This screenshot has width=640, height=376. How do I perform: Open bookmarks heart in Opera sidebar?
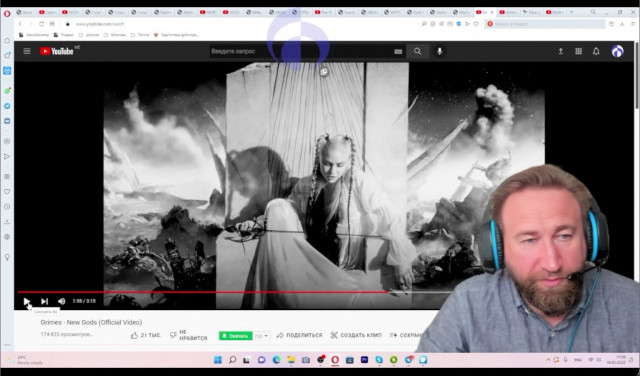click(x=7, y=191)
